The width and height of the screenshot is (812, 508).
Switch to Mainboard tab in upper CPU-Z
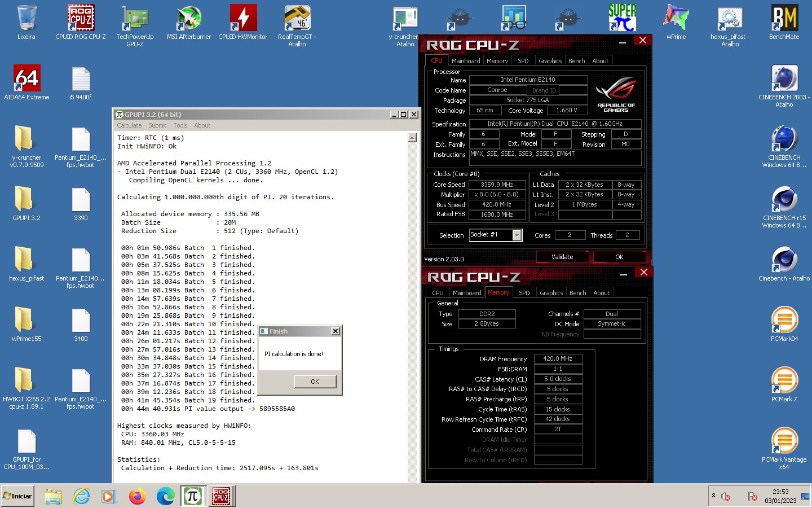466,61
